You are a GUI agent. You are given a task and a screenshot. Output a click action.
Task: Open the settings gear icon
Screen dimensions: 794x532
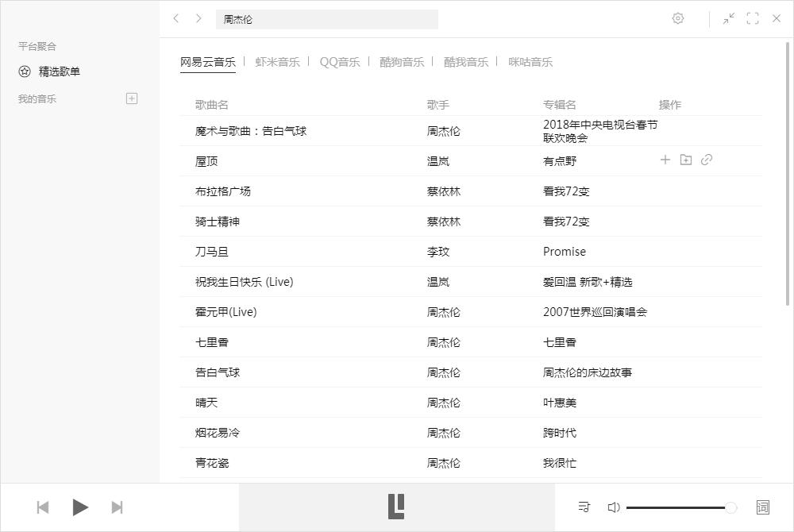click(678, 18)
